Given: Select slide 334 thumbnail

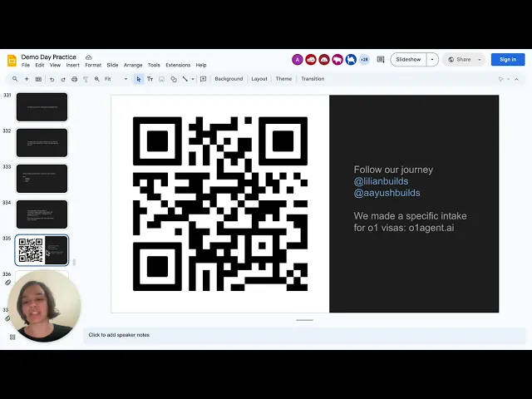Looking at the screenshot, I should pyautogui.click(x=42, y=214).
